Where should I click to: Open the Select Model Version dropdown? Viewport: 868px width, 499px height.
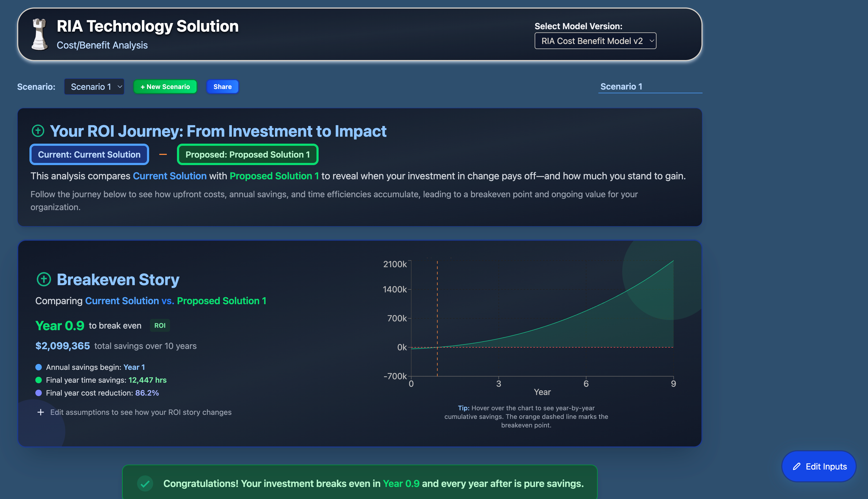coord(595,41)
